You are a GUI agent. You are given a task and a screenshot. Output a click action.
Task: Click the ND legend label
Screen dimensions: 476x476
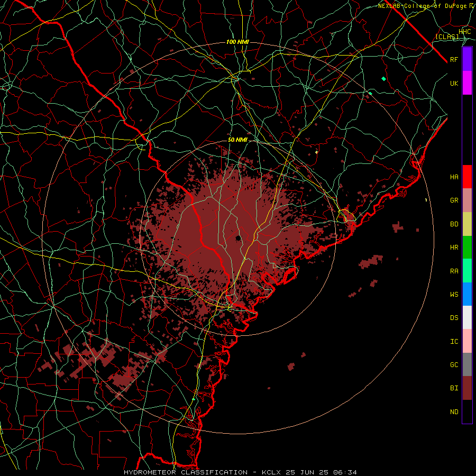click(x=454, y=412)
